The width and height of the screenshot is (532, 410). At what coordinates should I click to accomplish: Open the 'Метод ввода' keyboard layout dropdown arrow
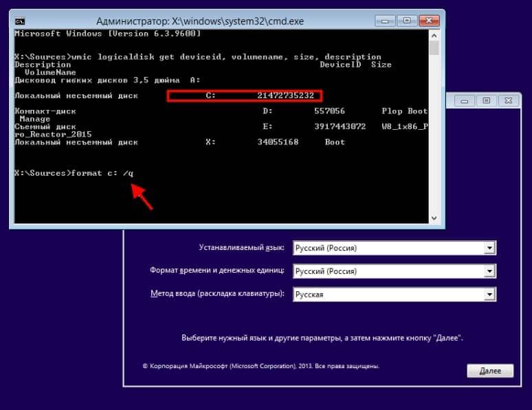click(489, 294)
